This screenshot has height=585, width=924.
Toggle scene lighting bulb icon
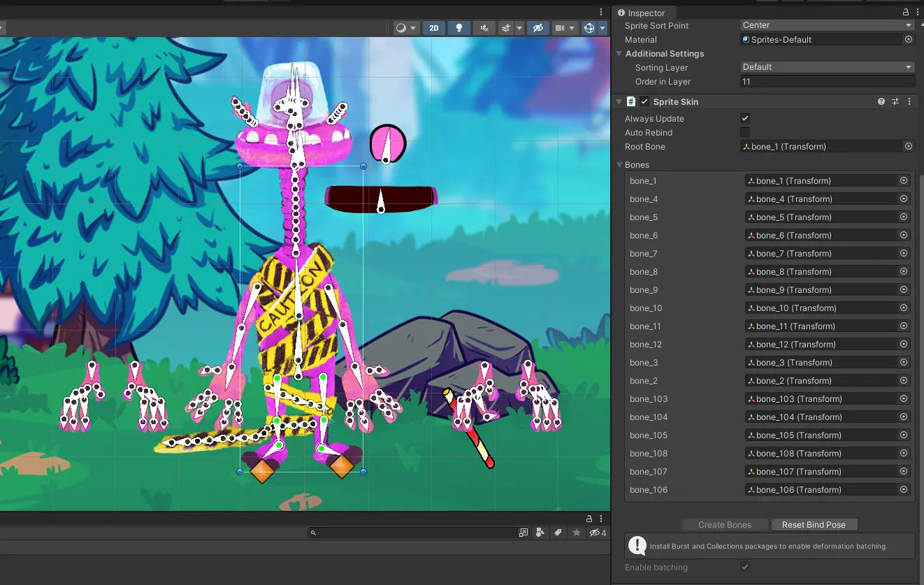point(459,28)
